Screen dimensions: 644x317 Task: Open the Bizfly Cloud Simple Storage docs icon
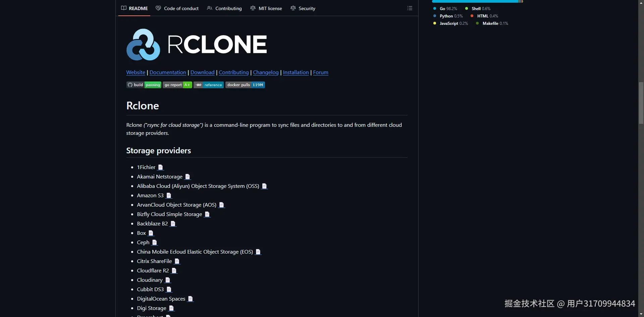(207, 214)
